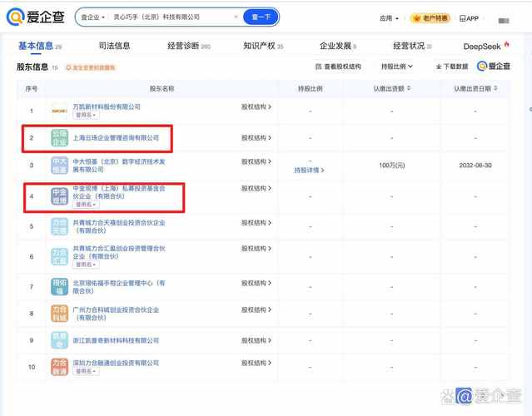The height and width of the screenshot is (416, 532).
Task: Expand 曾用名 under 共青城力合汇盈
Action: (x=86, y=265)
